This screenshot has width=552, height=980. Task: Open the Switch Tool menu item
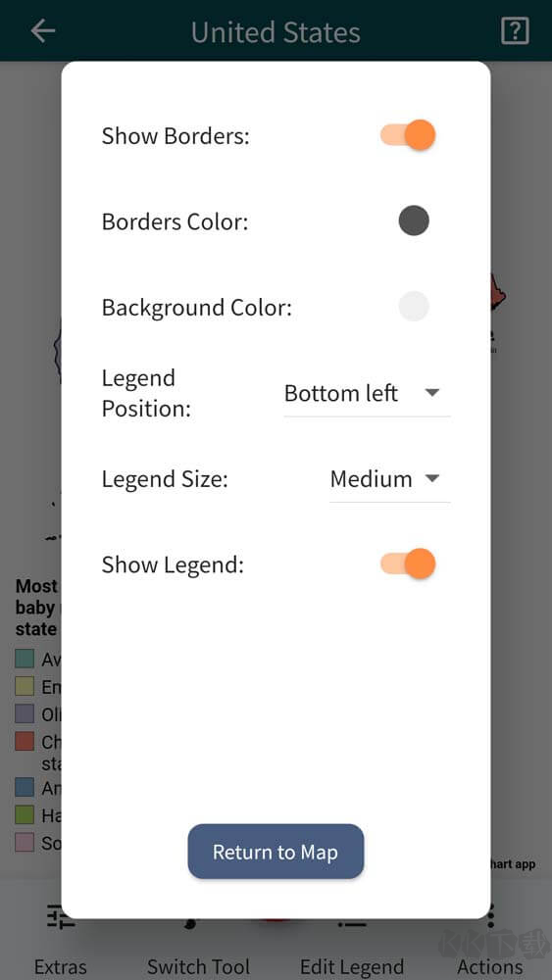click(x=198, y=966)
